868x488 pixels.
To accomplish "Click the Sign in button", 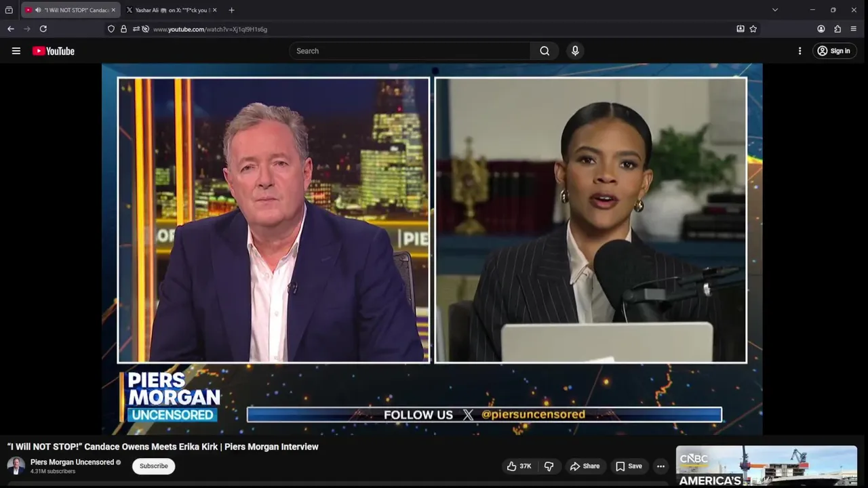I will [x=834, y=51].
